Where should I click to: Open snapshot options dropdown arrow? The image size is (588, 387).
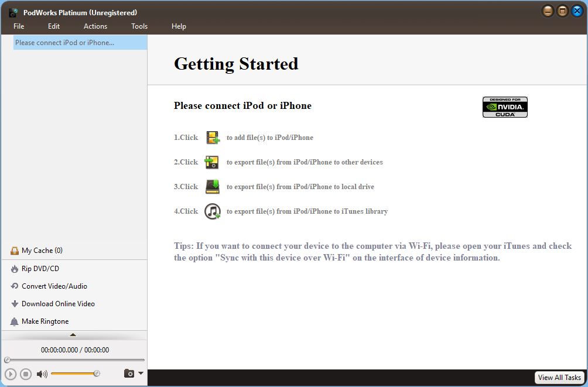click(x=141, y=373)
